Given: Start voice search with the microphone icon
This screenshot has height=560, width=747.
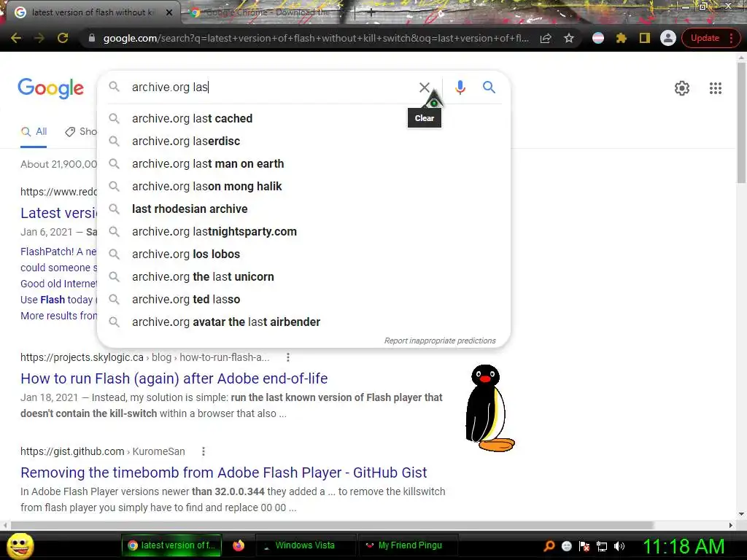Looking at the screenshot, I should [x=460, y=87].
